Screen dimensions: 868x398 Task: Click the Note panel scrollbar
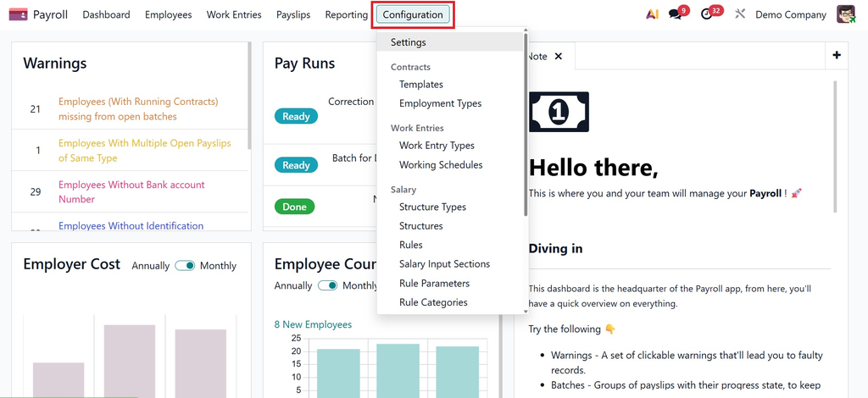[x=835, y=146]
